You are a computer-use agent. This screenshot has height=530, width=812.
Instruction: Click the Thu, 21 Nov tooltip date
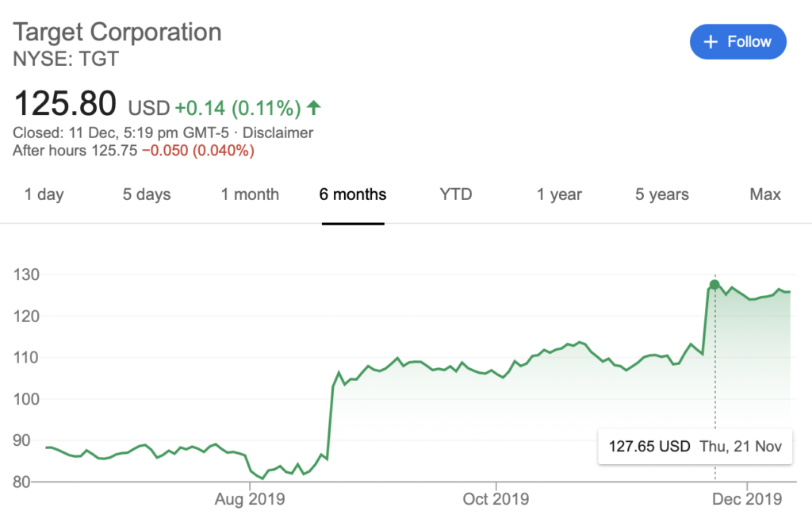[x=741, y=446]
